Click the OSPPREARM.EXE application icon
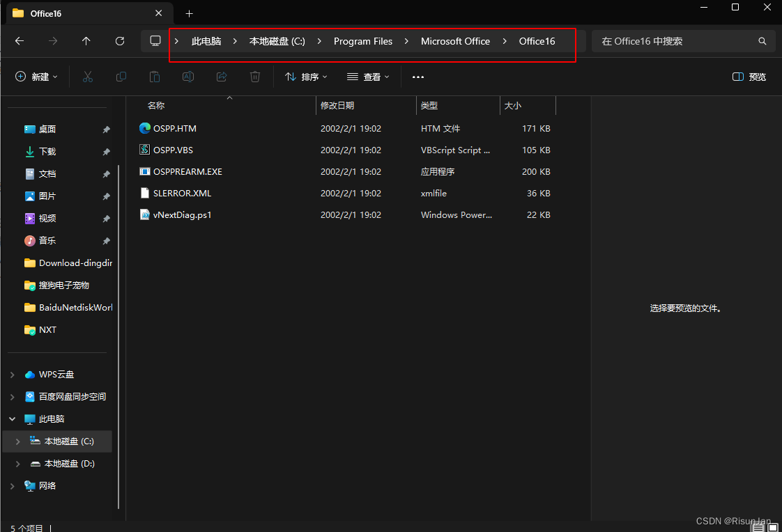This screenshot has height=532, width=782. (x=145, y=171)
